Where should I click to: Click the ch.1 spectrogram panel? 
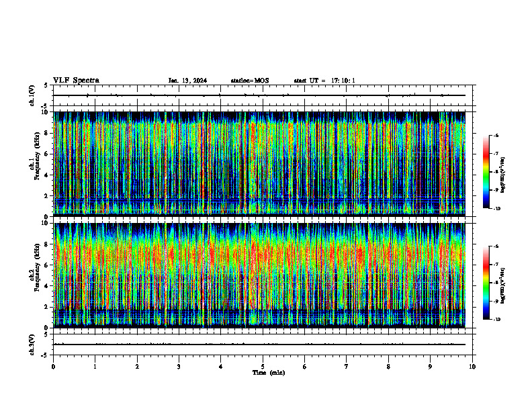tap(259, 164)
